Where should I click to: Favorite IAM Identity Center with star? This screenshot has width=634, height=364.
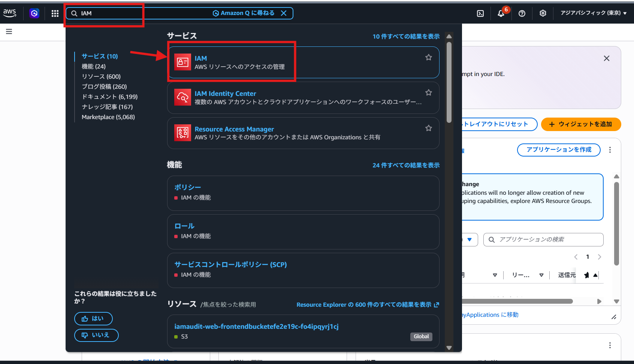tap(429, 92)
